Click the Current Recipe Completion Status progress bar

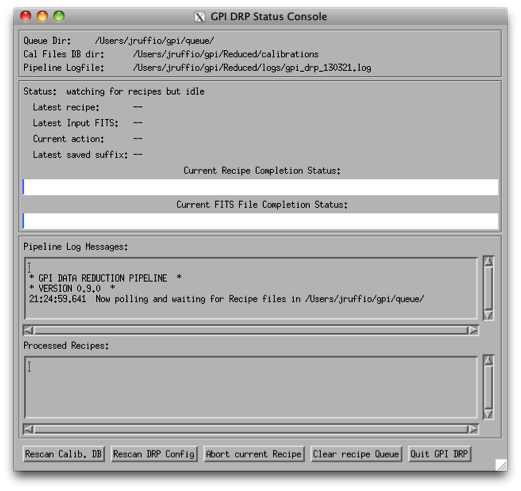[x=261, y=187]
